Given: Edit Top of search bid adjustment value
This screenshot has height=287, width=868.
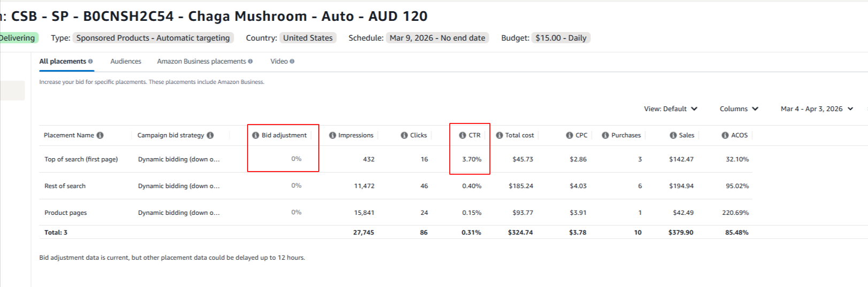Looking at the screenshot, I should (296, 159).
